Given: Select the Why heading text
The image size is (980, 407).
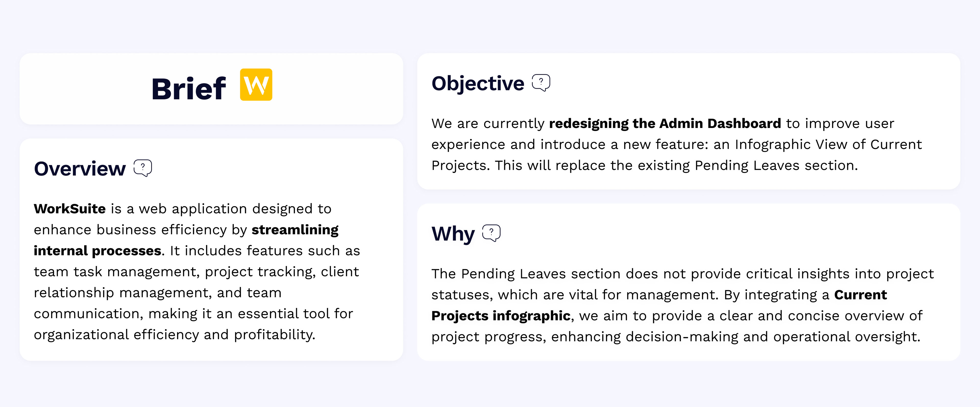Looking at the screenshot, I should coord(453,234).
